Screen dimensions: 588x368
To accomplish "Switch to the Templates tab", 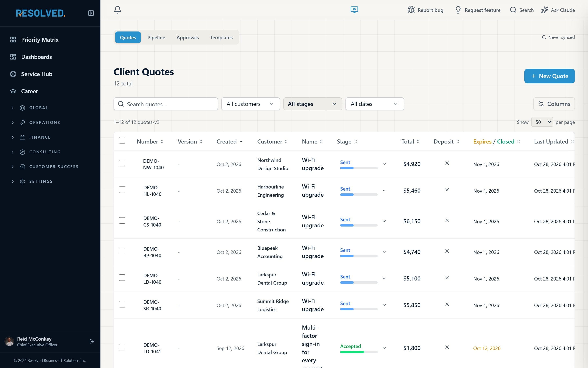I will [x=221, y=37].
